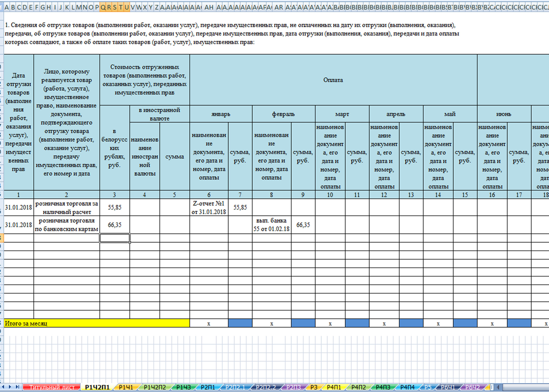Switch to the Р1Ч1 sheet tab
The height and width of the screenshot is (392, 549).
pos(126,387)
